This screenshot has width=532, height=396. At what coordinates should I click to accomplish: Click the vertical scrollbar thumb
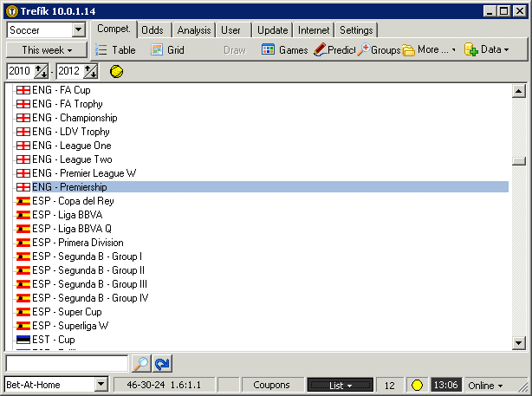tap(518, 161)
